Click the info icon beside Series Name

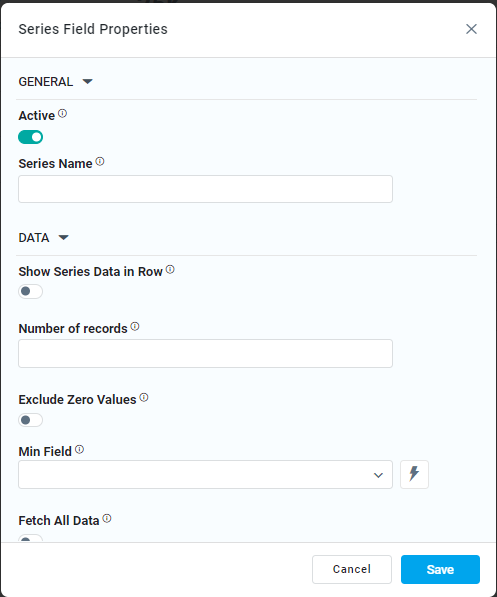point(100,161)
